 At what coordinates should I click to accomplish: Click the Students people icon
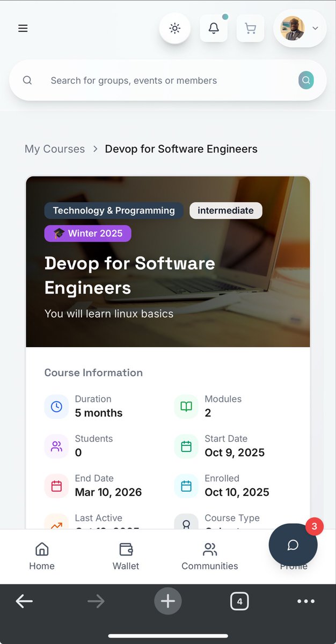point(56,446)
